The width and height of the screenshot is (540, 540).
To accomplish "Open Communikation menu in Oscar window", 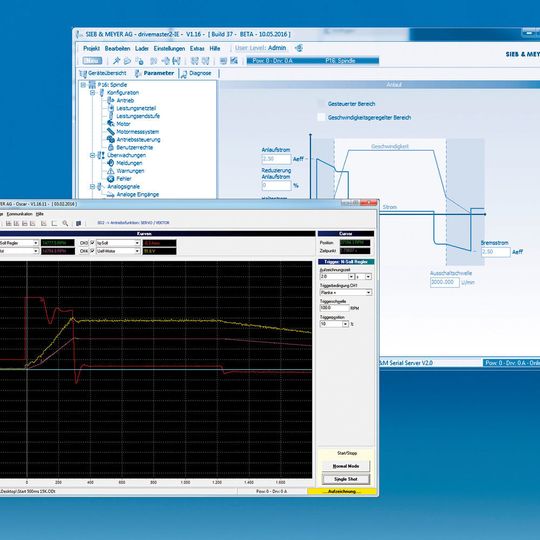I will [x=20, y=214].
